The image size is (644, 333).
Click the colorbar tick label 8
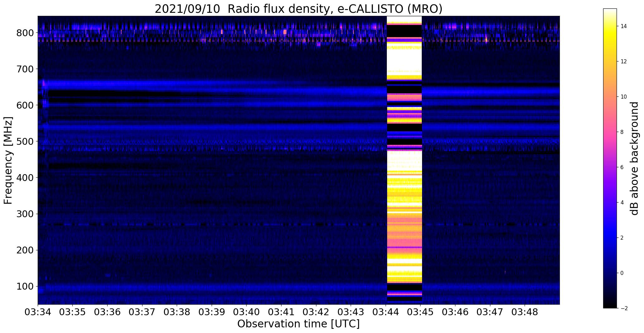[622, 132]
